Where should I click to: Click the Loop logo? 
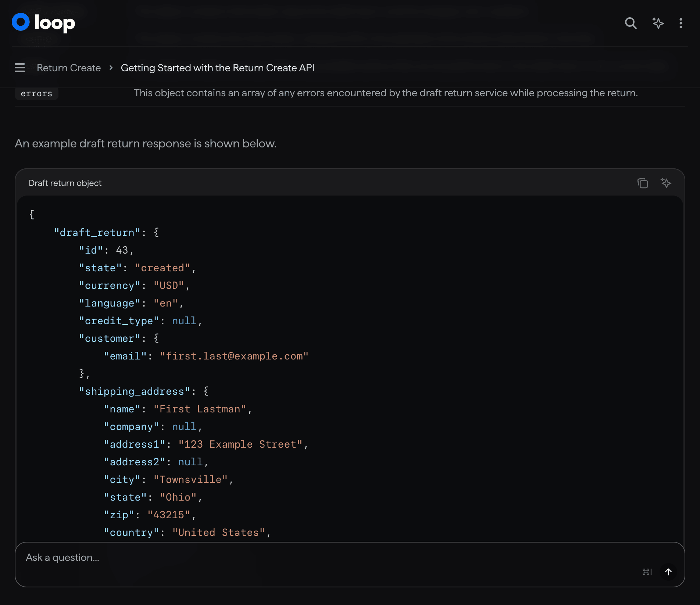point(43,23)
